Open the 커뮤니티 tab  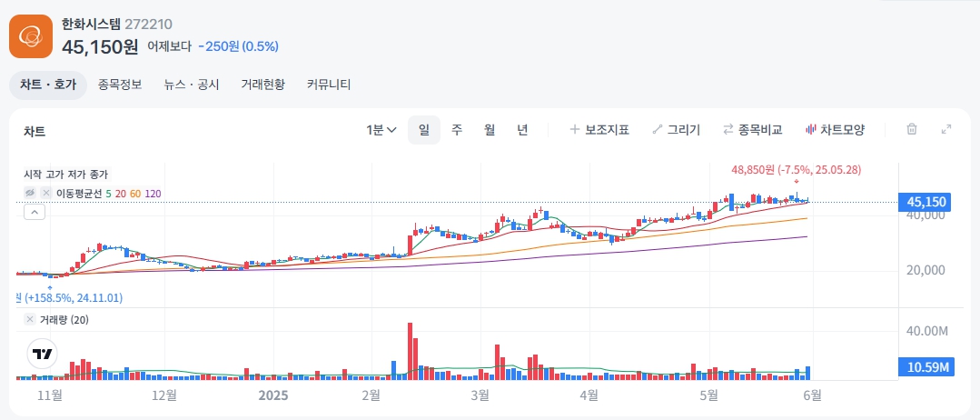[329, 85]
